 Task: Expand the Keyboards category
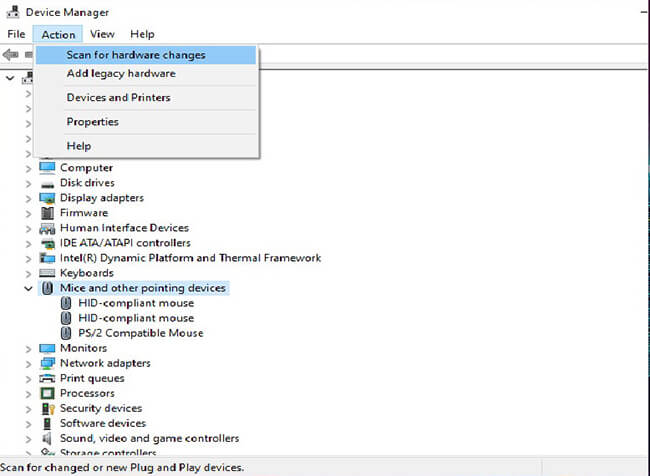click(x=28, y=274)
